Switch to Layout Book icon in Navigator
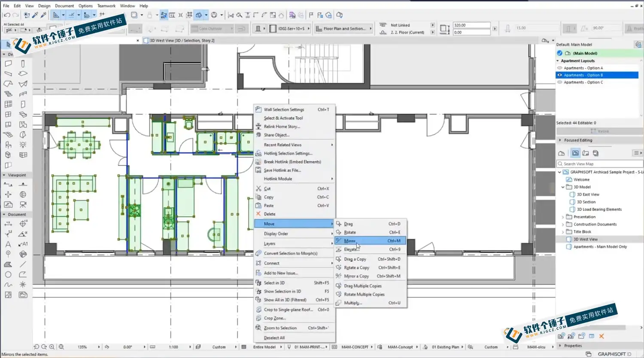The height and width of the screenshot is (358, 644). 586,153
